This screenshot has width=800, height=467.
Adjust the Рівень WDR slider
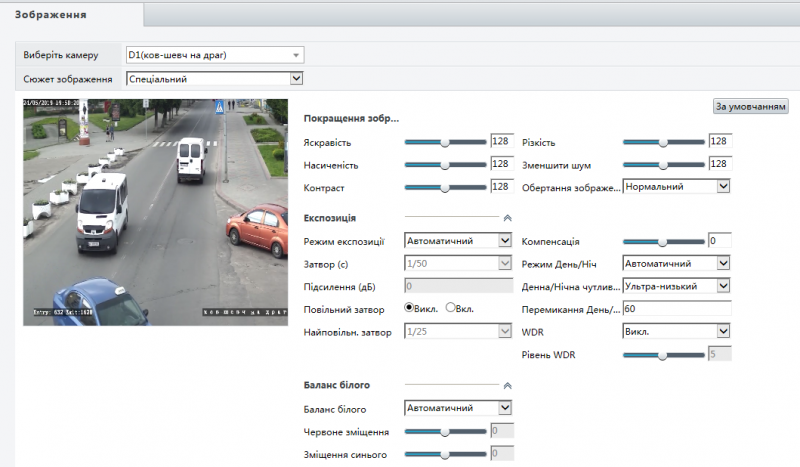click(x=663, y=355)
